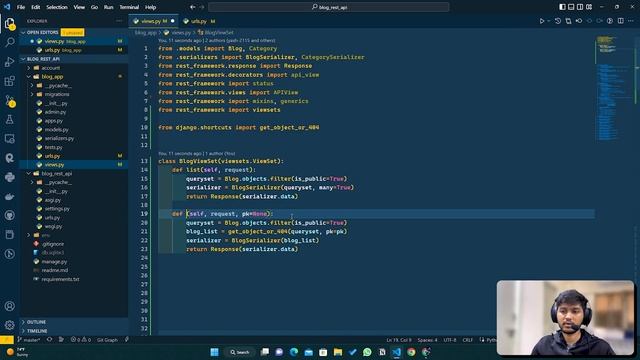The width and height of the screenshot is (640, 360).
Task: Open serializers.py in the file explorer
Action: [x=59, y=138]
